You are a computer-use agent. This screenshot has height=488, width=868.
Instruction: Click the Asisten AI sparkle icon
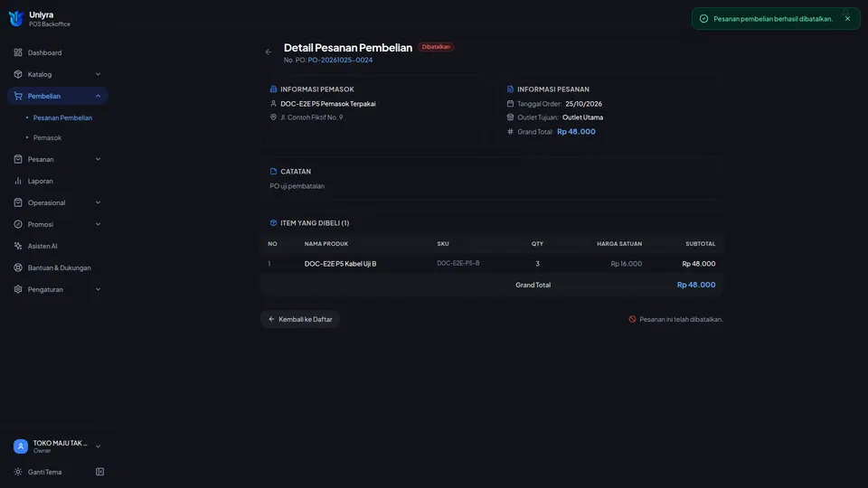[x=18, y=246]
